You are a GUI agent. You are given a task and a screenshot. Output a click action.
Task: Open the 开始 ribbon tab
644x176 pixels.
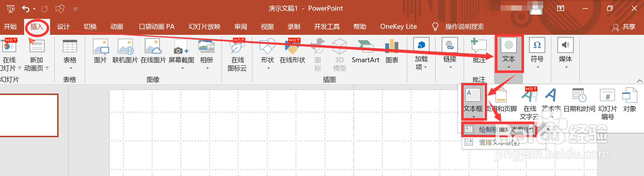coord(10,27)
